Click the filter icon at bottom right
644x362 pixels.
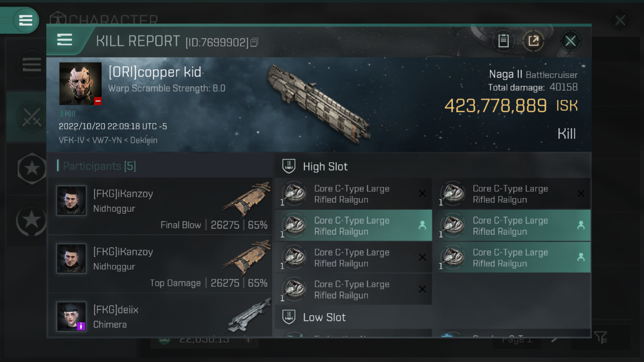pyautogui.click(x=600, y=337)
